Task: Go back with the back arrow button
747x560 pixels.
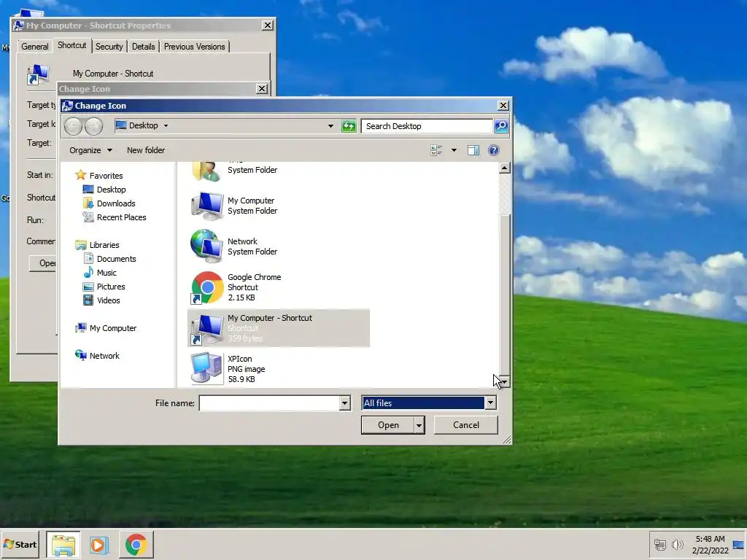Action: [74, 125]
